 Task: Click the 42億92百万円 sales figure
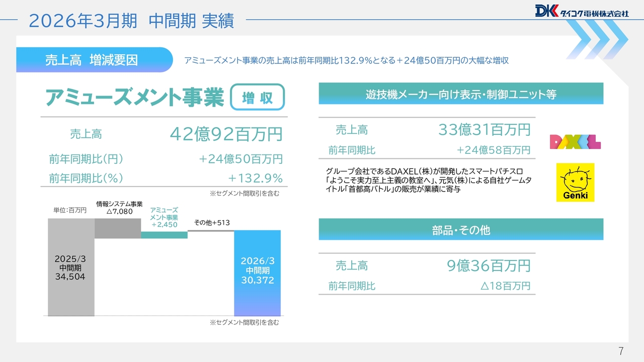[226, 134]
